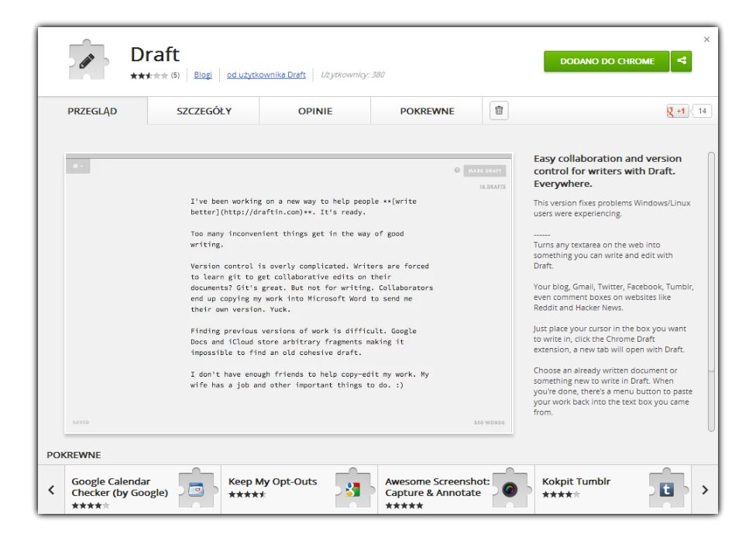The width and height of the screenshot is (756, 541).
Task: Open the SZCZEGÓŁY tab
Action: (x=204, y=111)
